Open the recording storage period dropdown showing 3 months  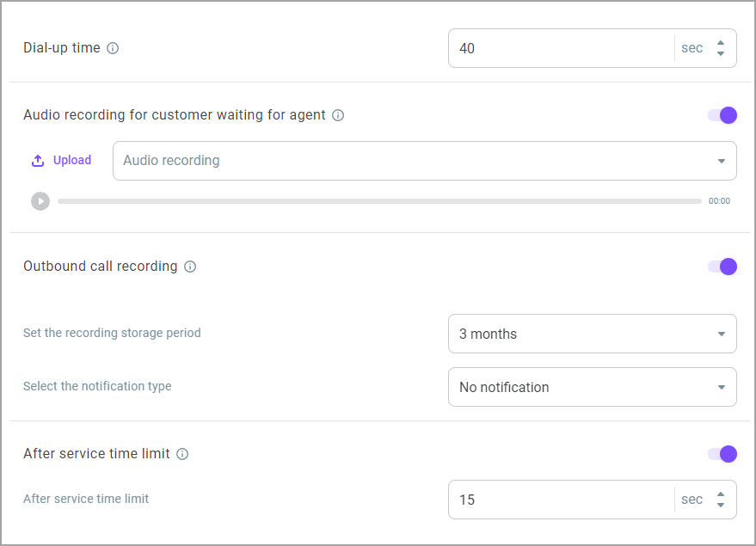click(x=592, y=334)
